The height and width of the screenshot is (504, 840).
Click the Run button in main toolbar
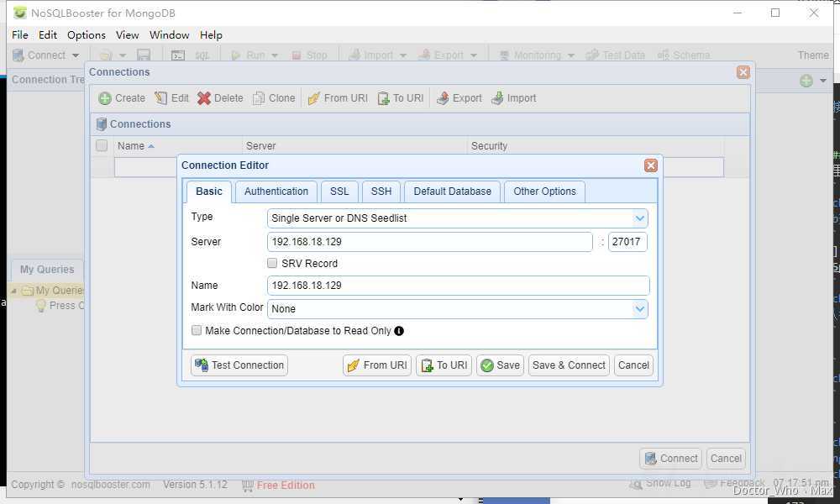coord(249,55)
